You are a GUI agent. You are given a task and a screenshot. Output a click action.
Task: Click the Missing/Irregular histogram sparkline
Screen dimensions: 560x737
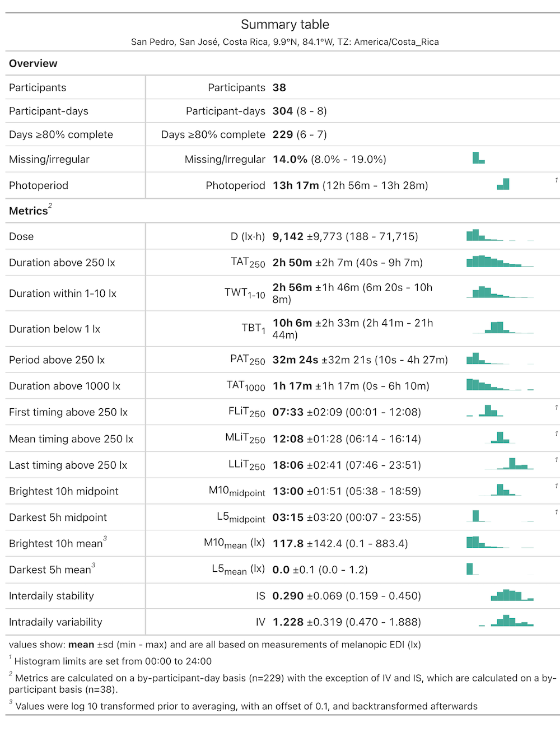point(479,158)
